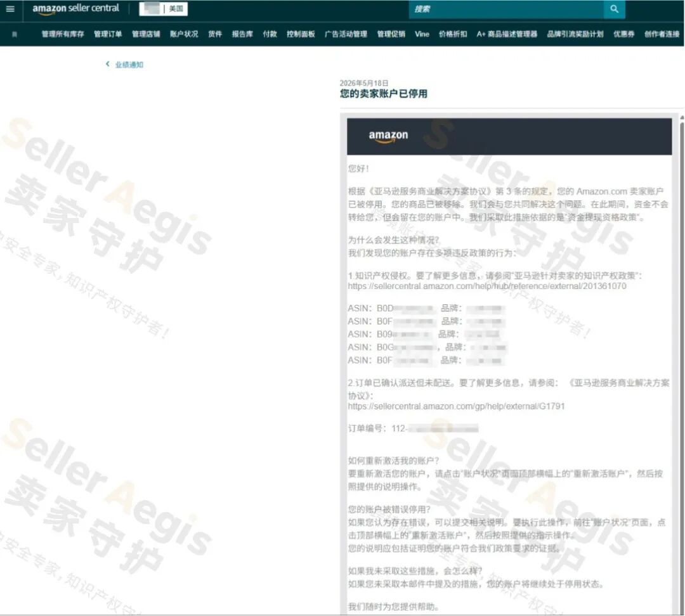Open 广告活动管理 menu item
The image size is (685, 616).
pos(346,34)
